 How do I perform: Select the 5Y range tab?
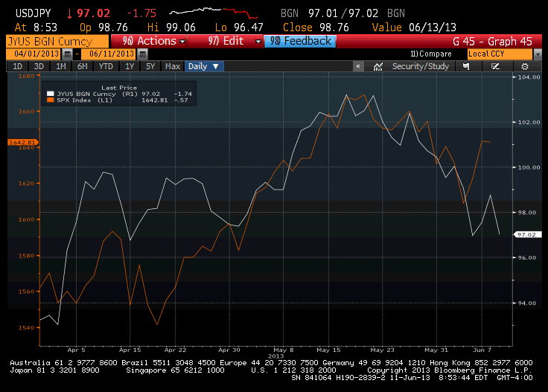coord(150,66)
